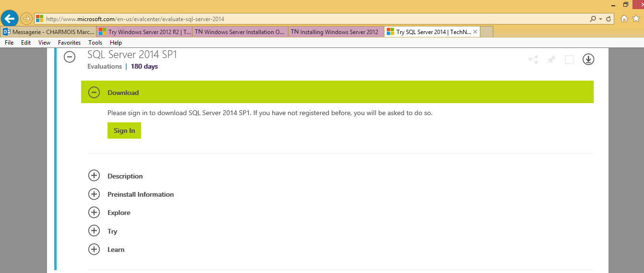Open the address bar dropdown arrow
Image resolution: width=644 pixels, height=273 pixels.
point(600,19)
